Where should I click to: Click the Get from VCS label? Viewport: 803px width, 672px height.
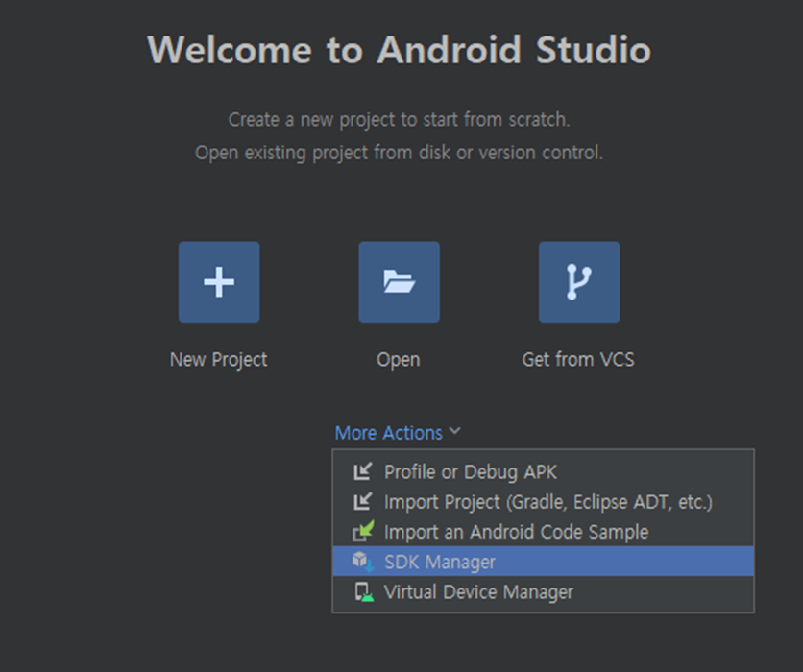click(x=578, y=359)
